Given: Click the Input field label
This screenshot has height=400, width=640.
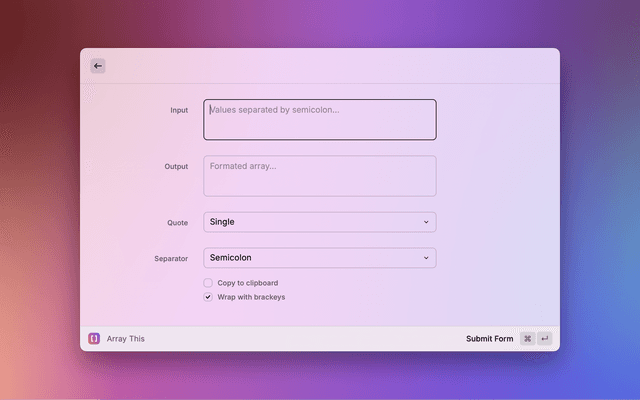Looking at the screenshot, I should pyautogui.click(x=179, y=110).
